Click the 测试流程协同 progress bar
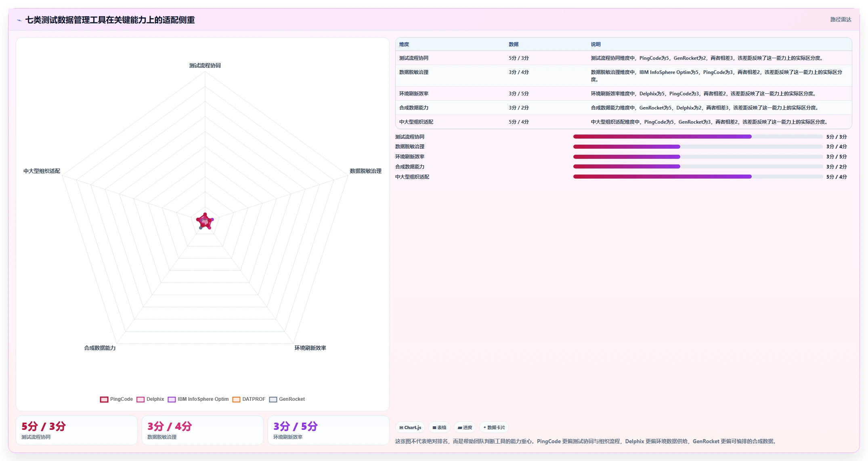 point(698,137)
